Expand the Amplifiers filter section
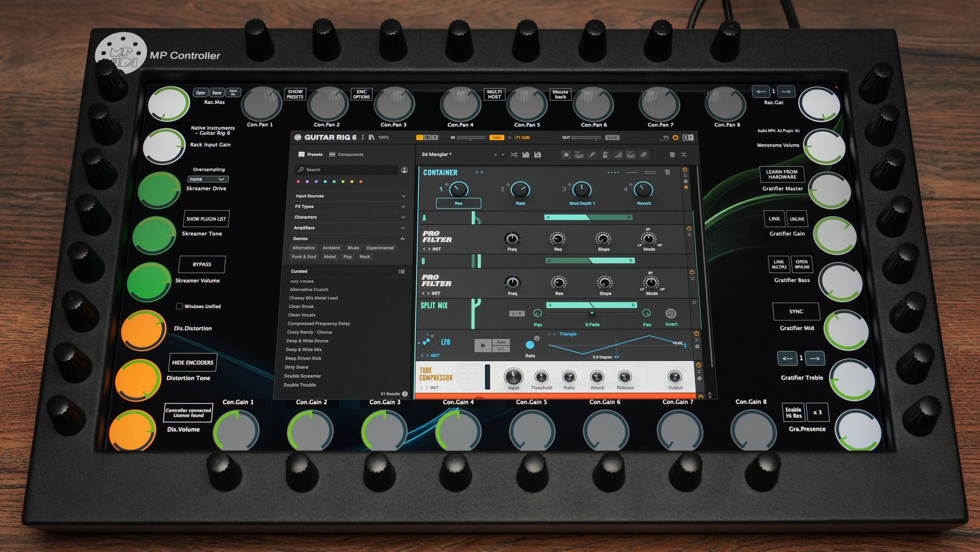The image size is (980, 552). [x=348, y=228]
